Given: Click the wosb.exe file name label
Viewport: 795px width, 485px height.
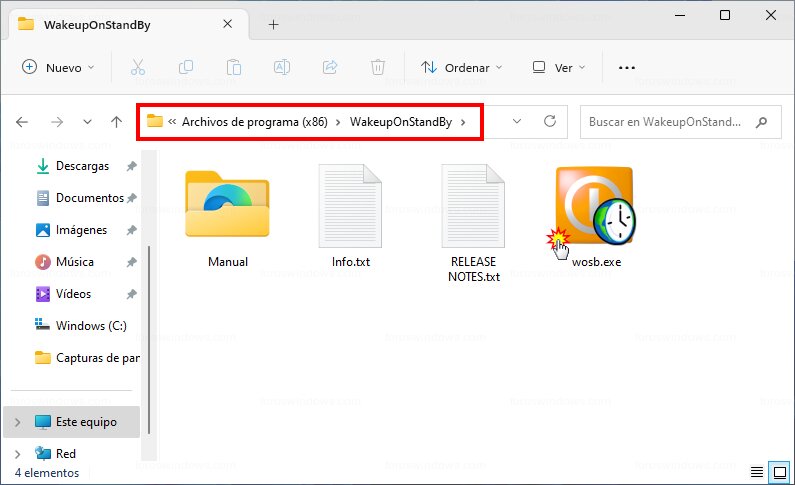Looking at the screenshot, I should coord(596,262).
